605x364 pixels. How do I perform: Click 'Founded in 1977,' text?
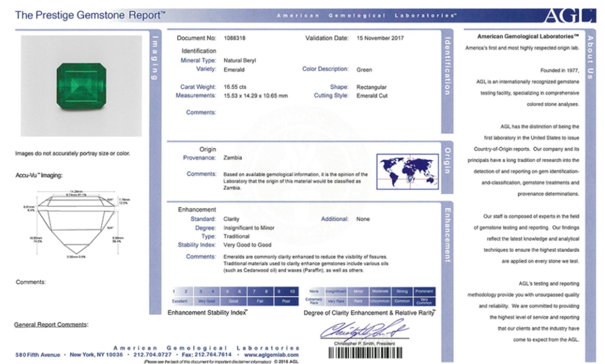click(x=560, y=71)
